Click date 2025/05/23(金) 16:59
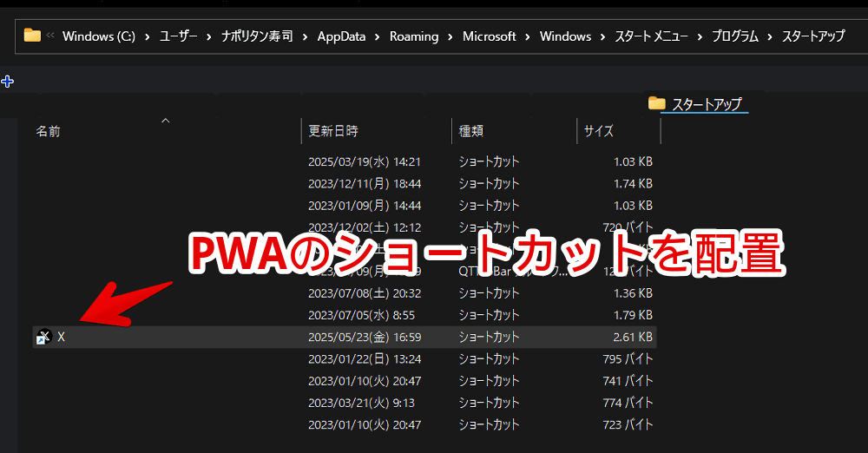Screen dimensions: 868x453 [x=365, y=337]
